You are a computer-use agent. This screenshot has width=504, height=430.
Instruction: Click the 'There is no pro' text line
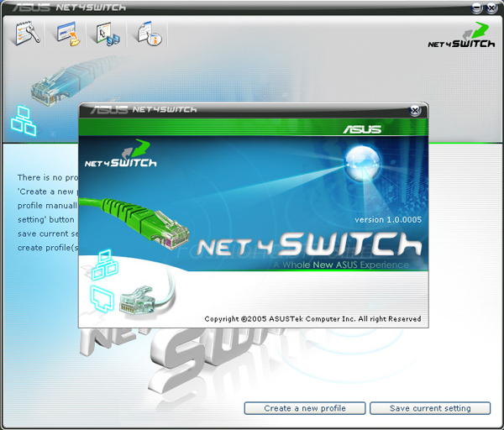tap(48, 178)
